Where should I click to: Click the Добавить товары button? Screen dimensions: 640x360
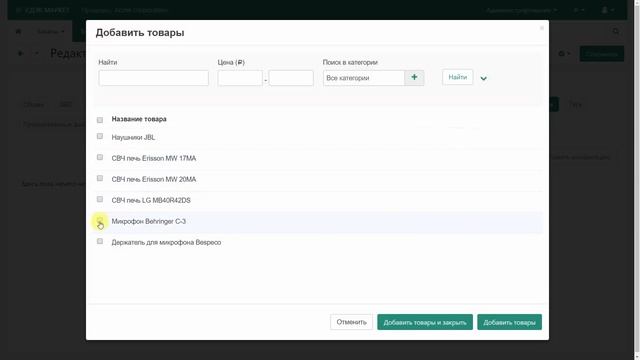[509, 322]
